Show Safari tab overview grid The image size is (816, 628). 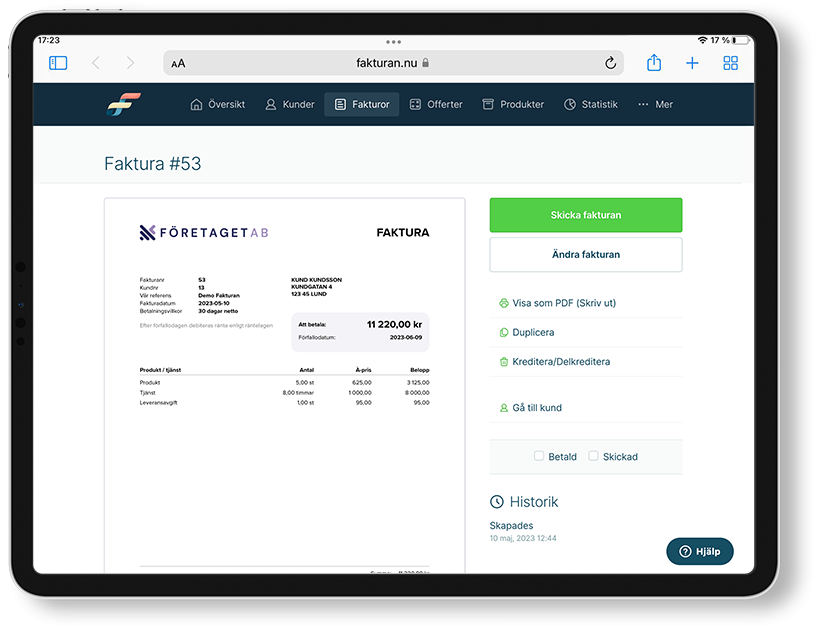[731, 63]
